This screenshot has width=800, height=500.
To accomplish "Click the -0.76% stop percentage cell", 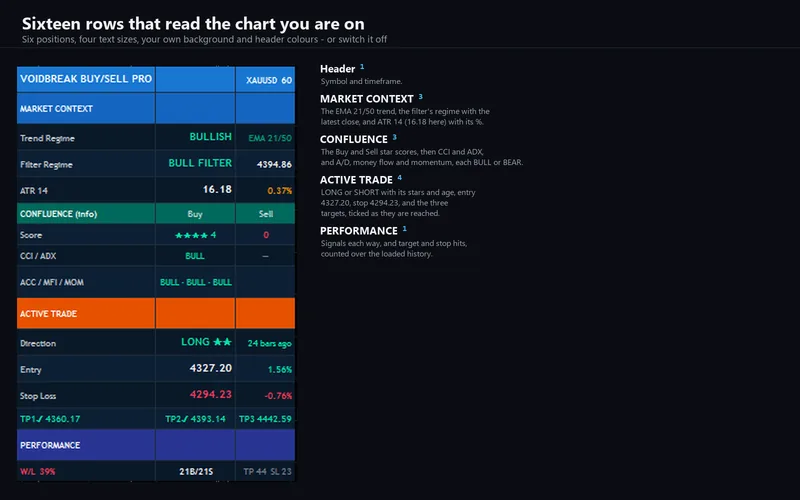I will (265, 395).
